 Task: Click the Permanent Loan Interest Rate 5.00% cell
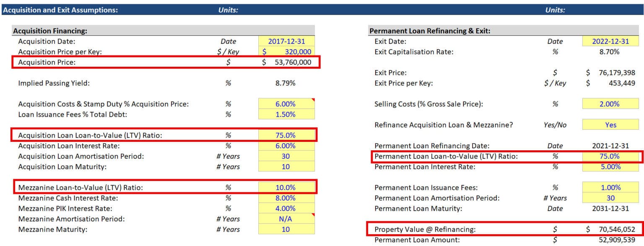click(x=610, y=166)
